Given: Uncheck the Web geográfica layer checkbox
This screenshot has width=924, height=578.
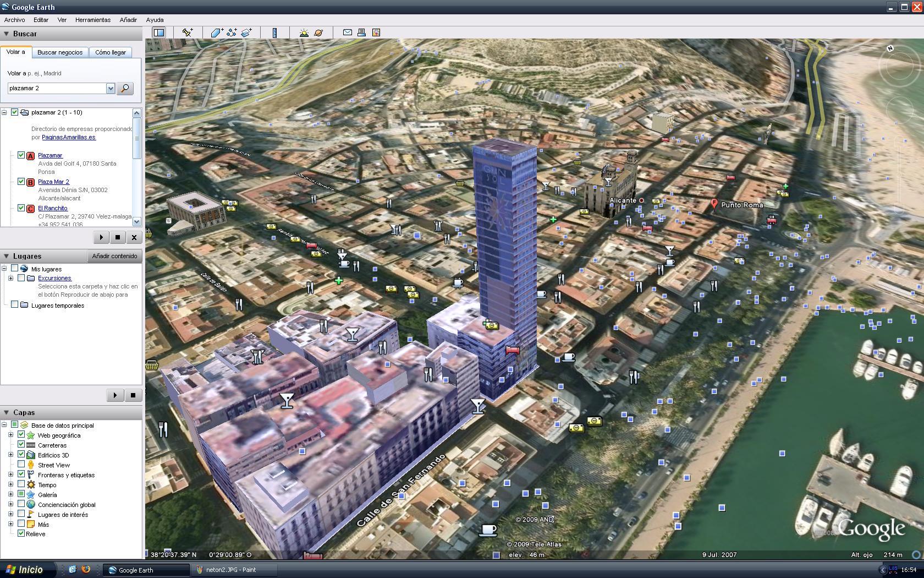Looking at the screenshot, I should point(21,435).
